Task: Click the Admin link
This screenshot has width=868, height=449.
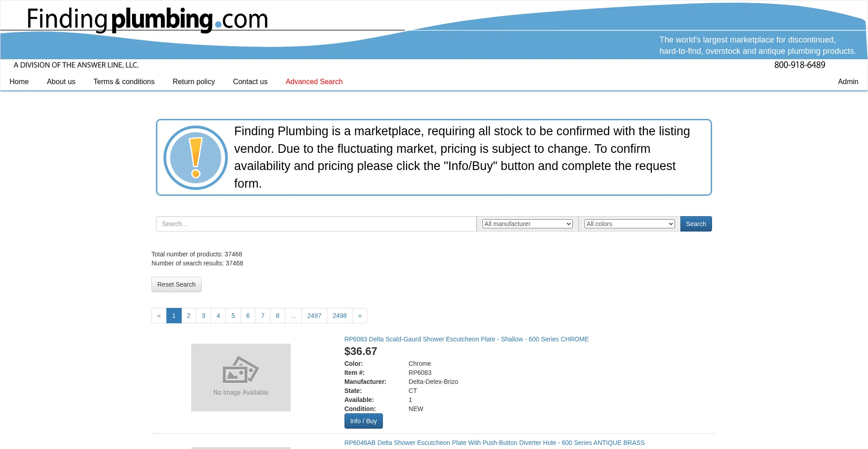Action: click(x=848, y=81)
